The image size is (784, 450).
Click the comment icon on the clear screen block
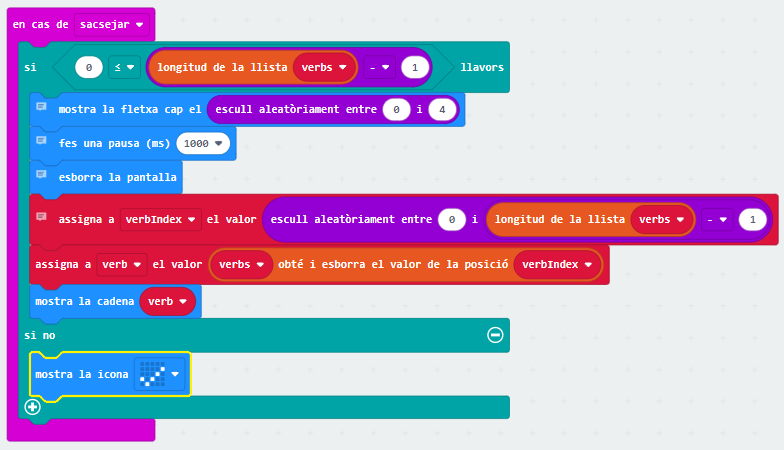pos(41,174)
